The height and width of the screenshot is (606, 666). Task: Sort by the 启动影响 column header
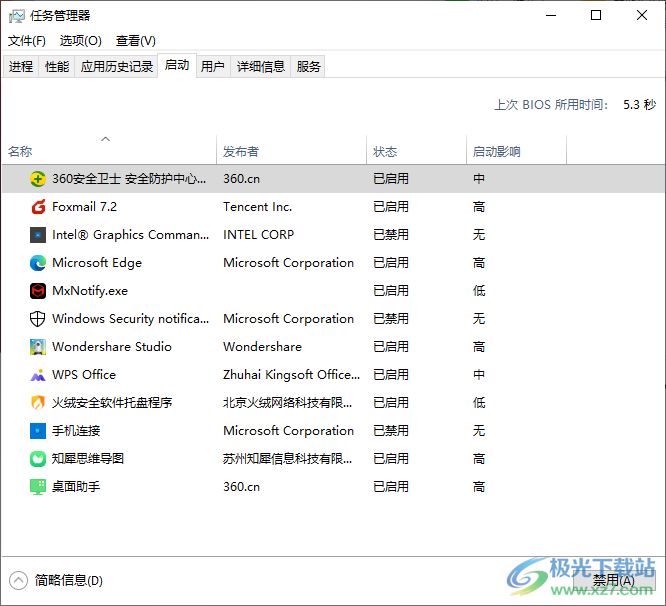516,149
